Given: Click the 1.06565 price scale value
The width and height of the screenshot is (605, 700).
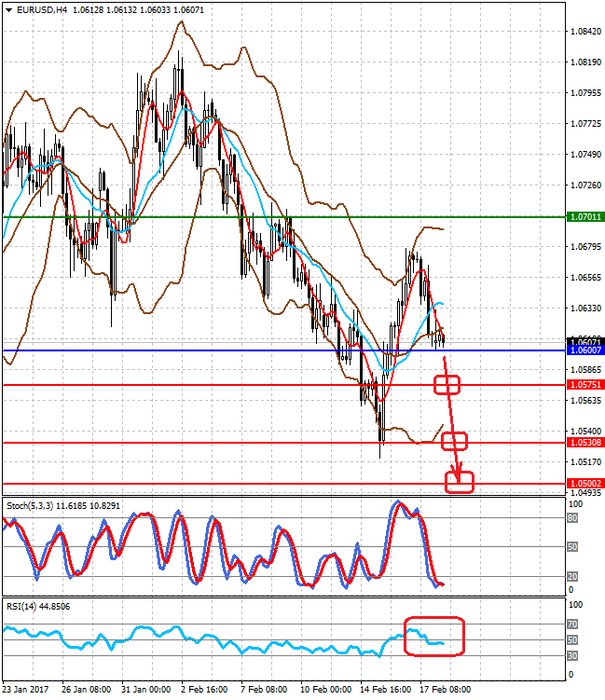Looking at the screenshot, I should [x=585, y=278].
